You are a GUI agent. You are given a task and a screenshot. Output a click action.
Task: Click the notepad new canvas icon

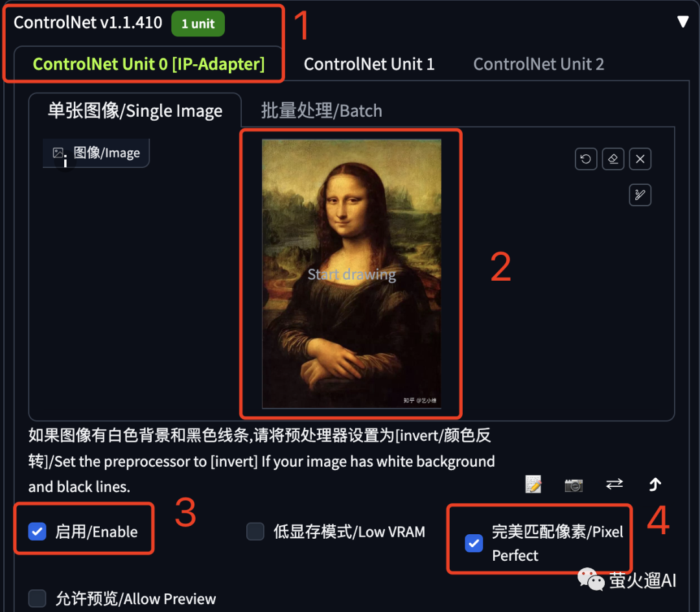coord(533,484)
